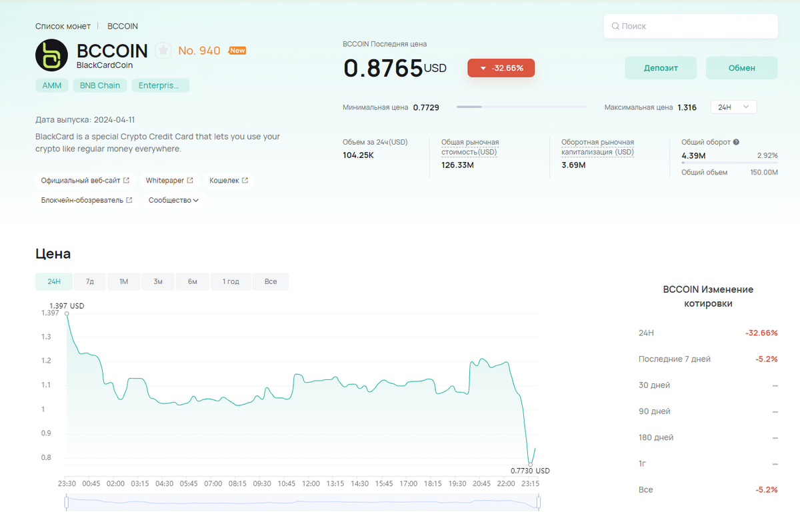Viewport: 800px width, 532px height.
Task: Click the 0.8765 last price value
Action: point(383,69)
